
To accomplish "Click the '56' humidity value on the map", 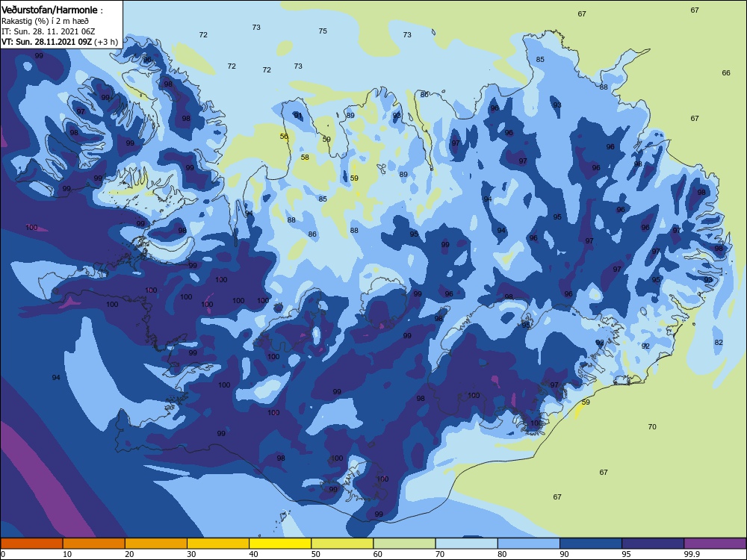I will click(285, 137).
